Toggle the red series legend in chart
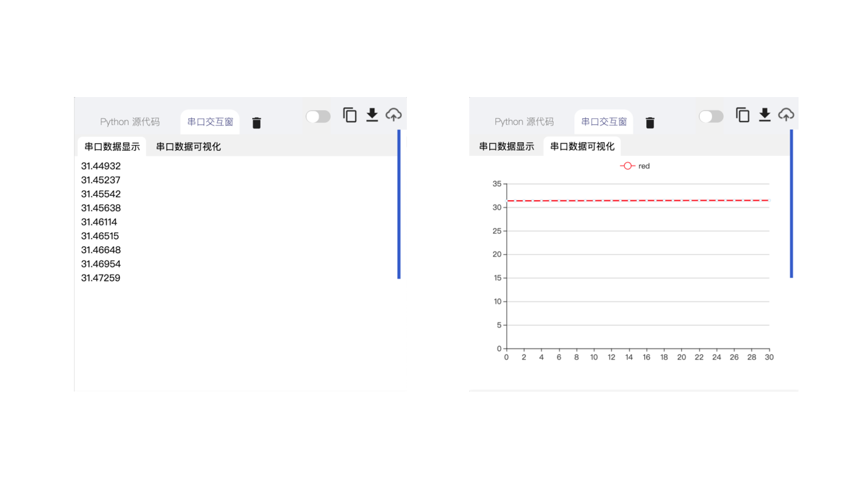868x488 pixels. click(x=635, y=166)
